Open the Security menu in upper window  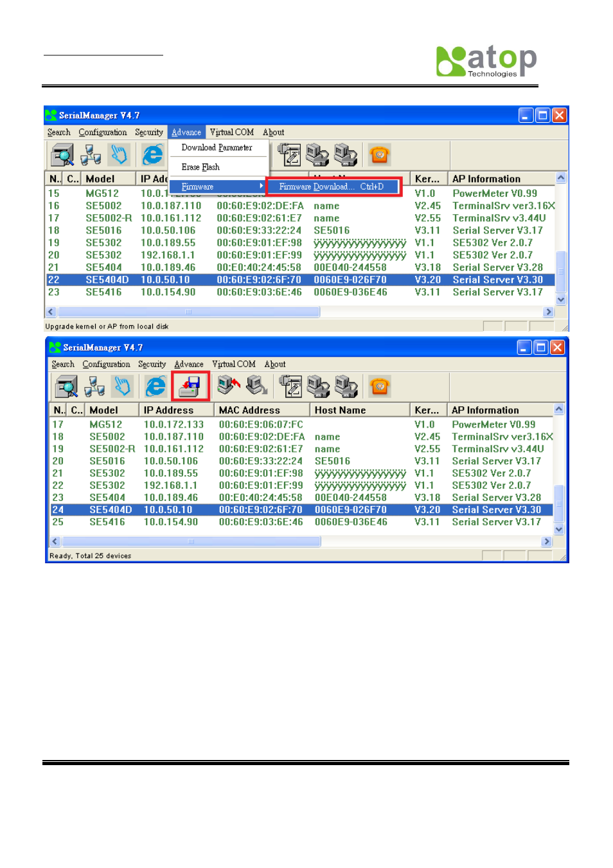click(149, 132)
